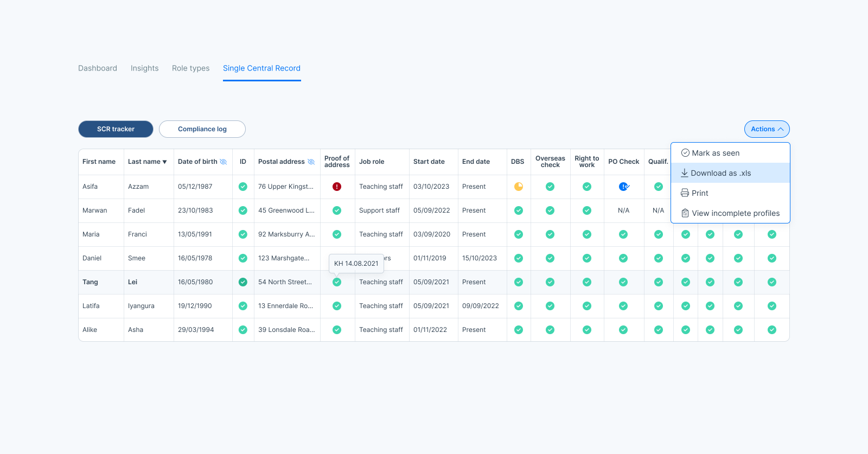Select Single Central Record tab

261,68
